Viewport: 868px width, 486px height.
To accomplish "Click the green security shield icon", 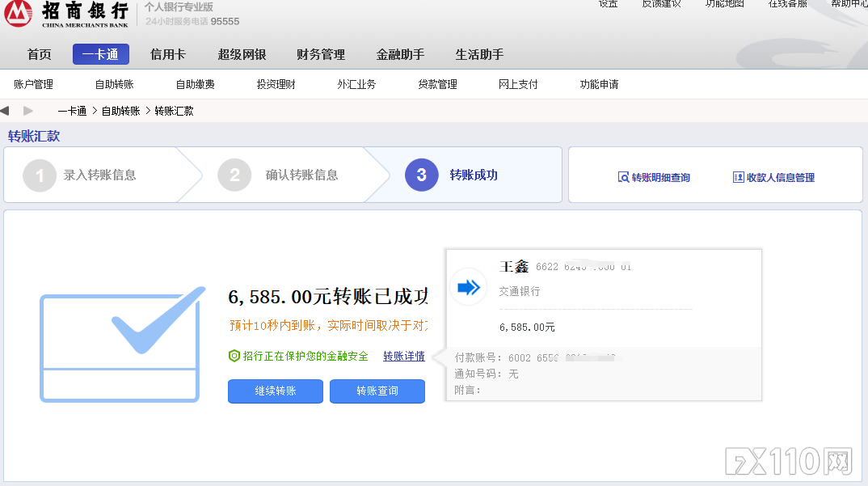I will coord(234,356).
